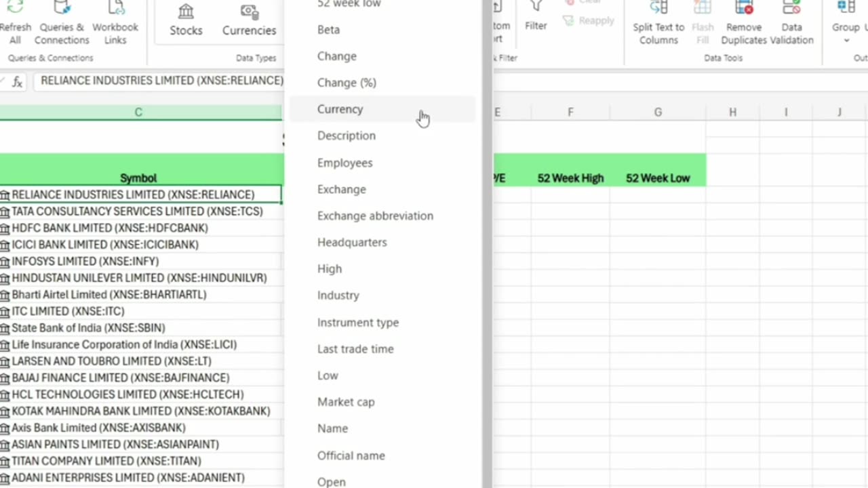This screenshot has height=488, width=868.
Task: Select Bharti Airtel Limited cell
Action: (x=140, y=295)
